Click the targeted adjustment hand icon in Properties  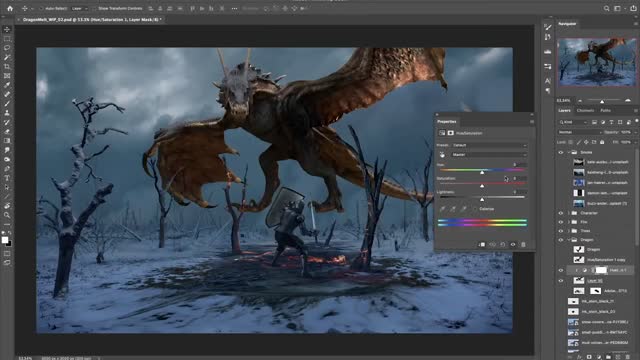(442, 155)
